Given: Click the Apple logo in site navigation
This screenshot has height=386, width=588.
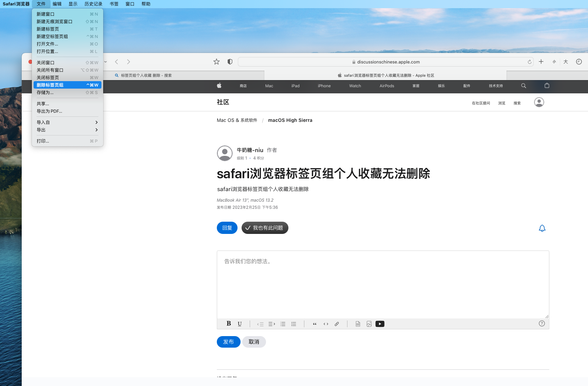Looking at the screenshot, I should pos(219,86).
